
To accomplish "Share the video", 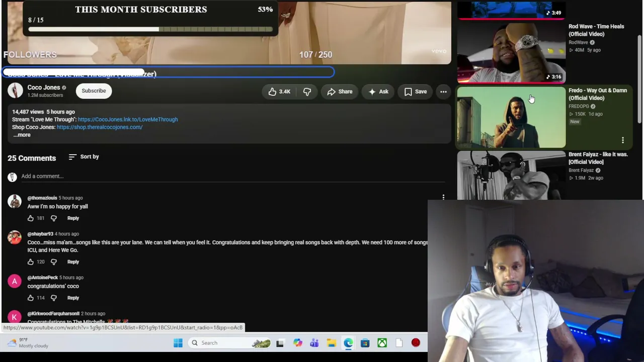I will pos(340,92).
